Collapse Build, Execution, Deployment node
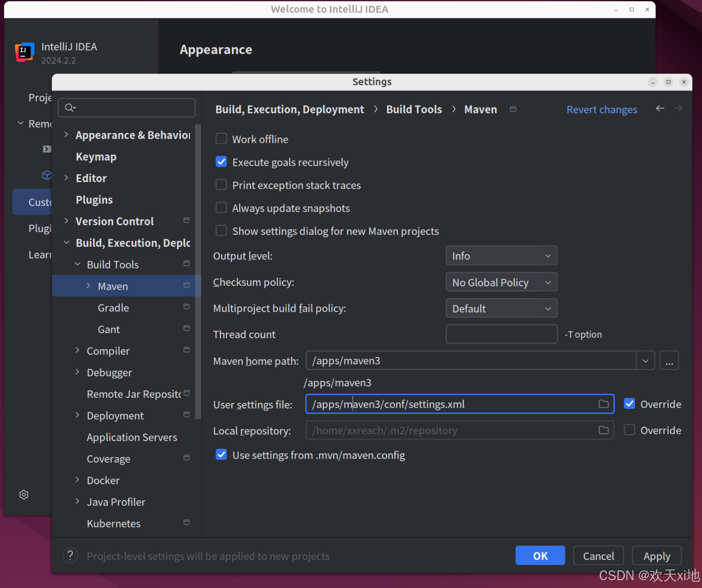This screenshot has height=588, width=702. 66,242
